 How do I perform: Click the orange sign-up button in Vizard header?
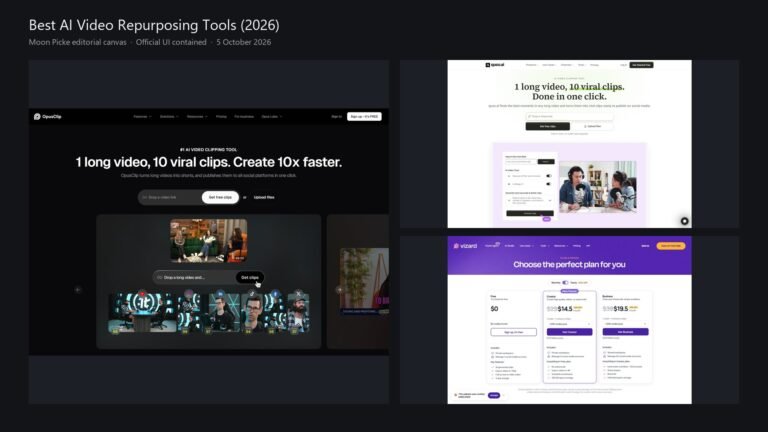click(x=671, y=246)
